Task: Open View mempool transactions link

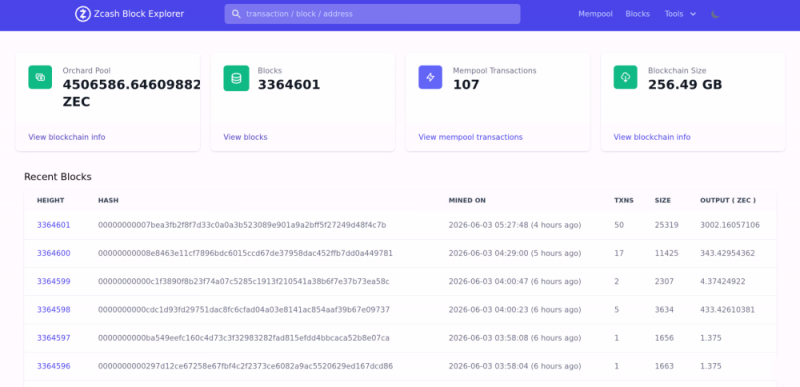Action: coord(470,137)
